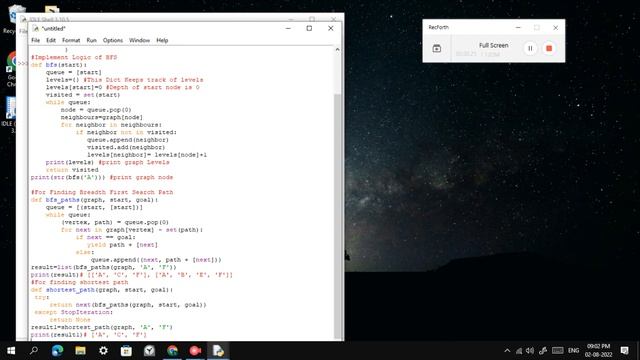
Task: Open the File menu in IDLE editor
Action: coord(36,40)
